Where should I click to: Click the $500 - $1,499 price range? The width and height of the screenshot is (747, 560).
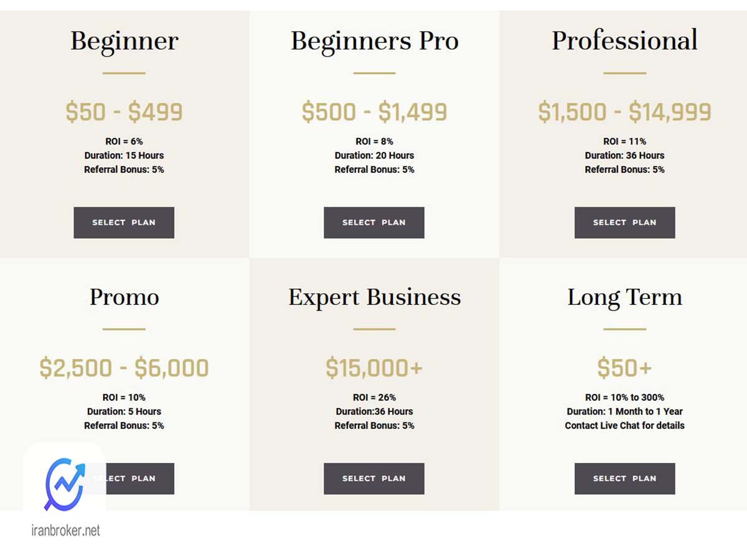[374, 113]
